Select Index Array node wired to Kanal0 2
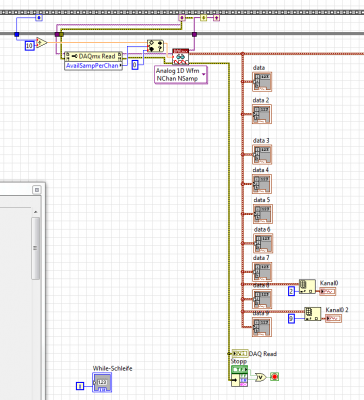364x400 pixels. point(312,314)
